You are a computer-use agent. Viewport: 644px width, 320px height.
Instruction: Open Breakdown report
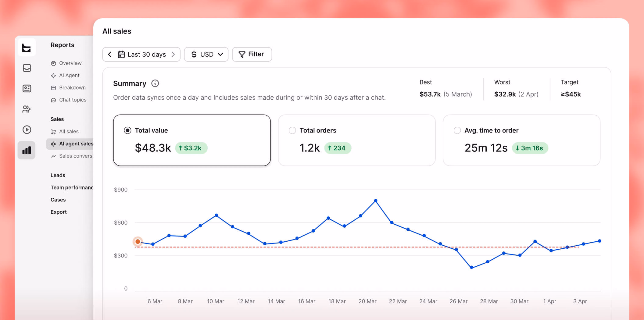pos(68,87)
